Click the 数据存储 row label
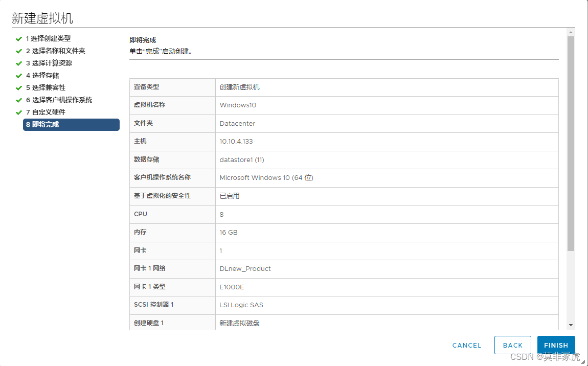588x366 pixels. [147, 159]
